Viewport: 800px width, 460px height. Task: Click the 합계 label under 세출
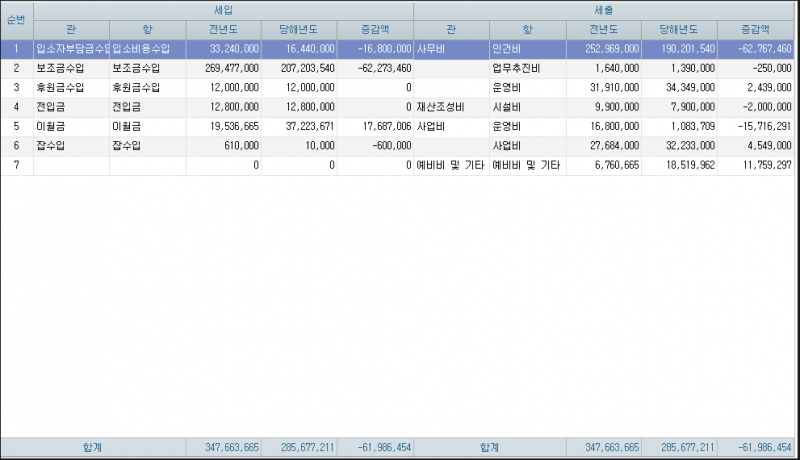coord(490,447)
